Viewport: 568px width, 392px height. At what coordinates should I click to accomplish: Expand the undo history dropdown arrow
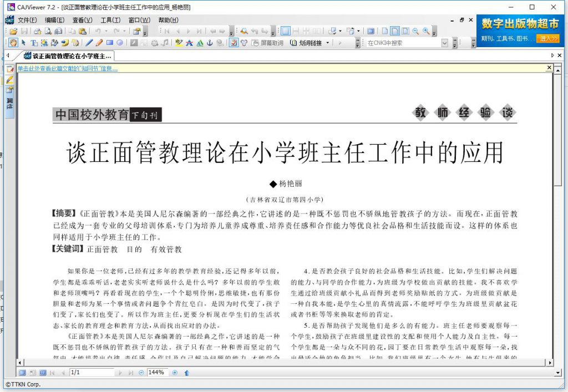[x=106, y=32]
